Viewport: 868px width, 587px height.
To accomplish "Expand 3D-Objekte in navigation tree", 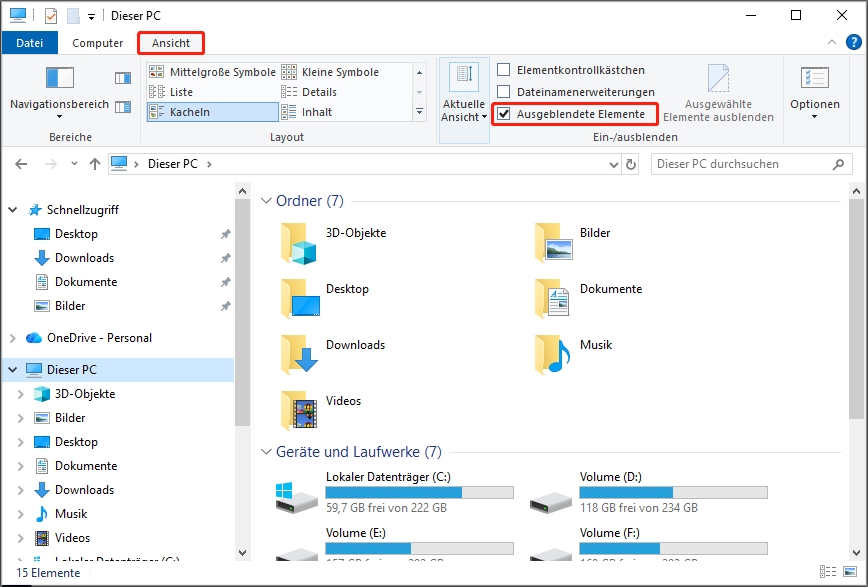I will coord(20,394).
